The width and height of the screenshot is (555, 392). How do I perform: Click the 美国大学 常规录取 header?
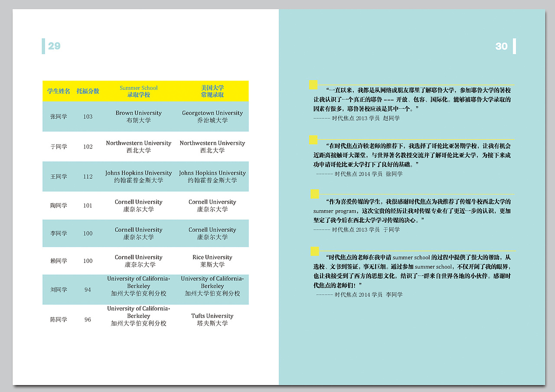(x=212, y=91)
